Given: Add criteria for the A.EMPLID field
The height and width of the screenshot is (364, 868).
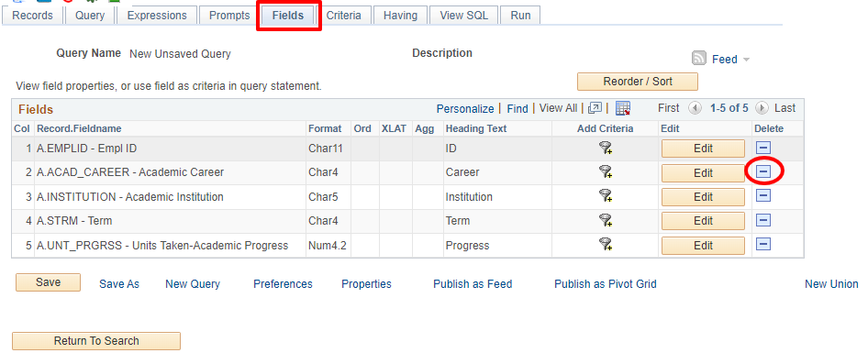Looking at the screenshot, I should pos(605,149).
